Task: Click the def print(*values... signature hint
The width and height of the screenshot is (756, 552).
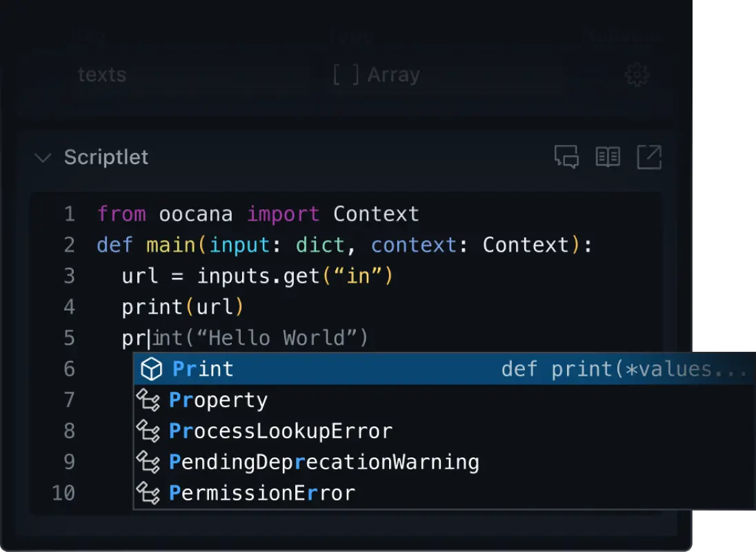Action: point(624,369)
